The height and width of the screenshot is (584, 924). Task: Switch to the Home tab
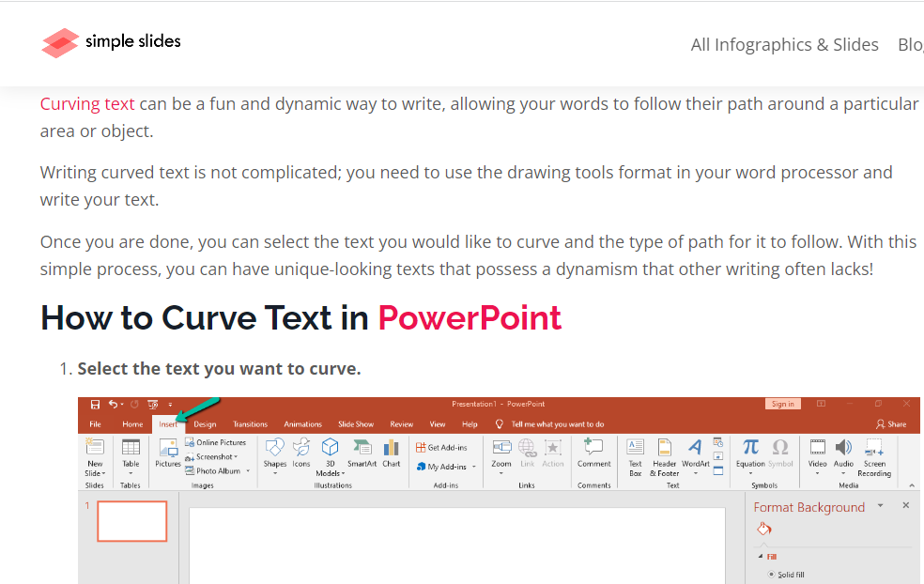point(132,424)
